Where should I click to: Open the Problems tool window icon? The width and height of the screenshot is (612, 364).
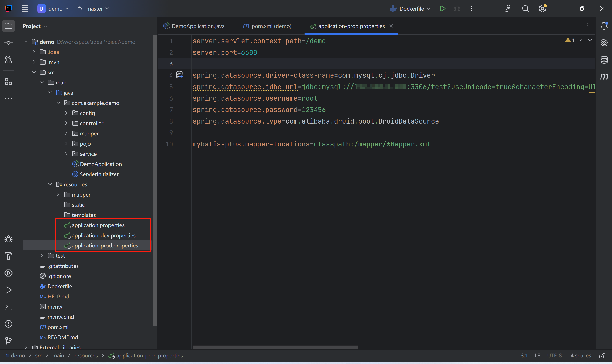[8, 324]
